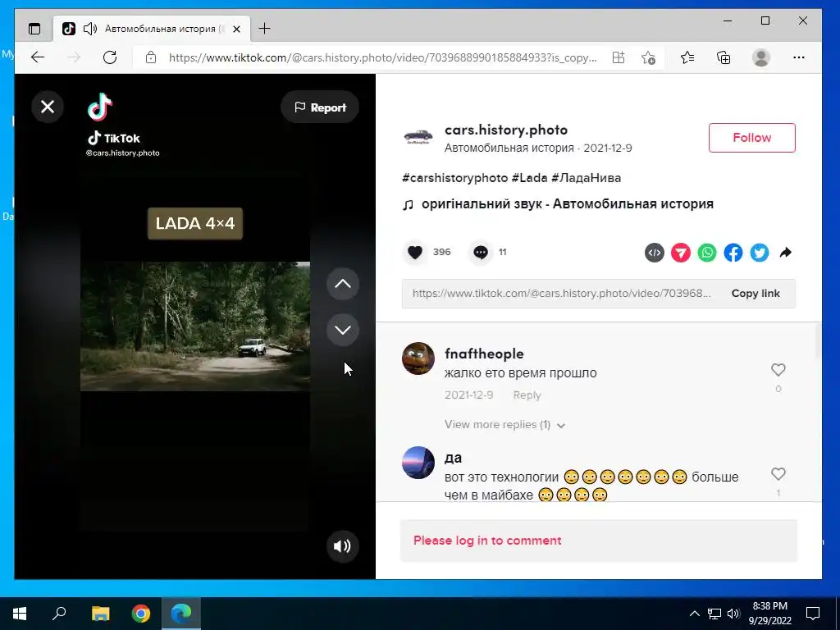
Task: Switch to Microsoft Edge in taskbar
Action: point(181,614)
